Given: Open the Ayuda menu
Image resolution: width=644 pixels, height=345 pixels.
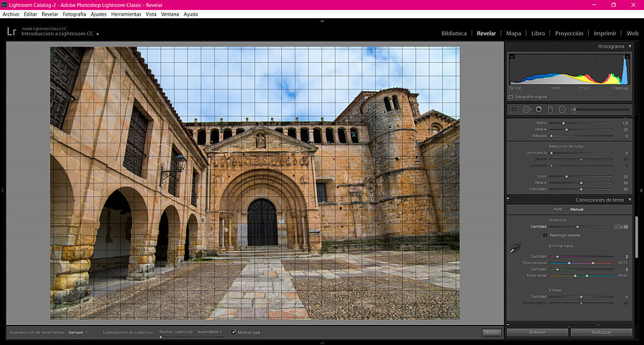Looking at the screenshot, I should [x=191, y=14].
